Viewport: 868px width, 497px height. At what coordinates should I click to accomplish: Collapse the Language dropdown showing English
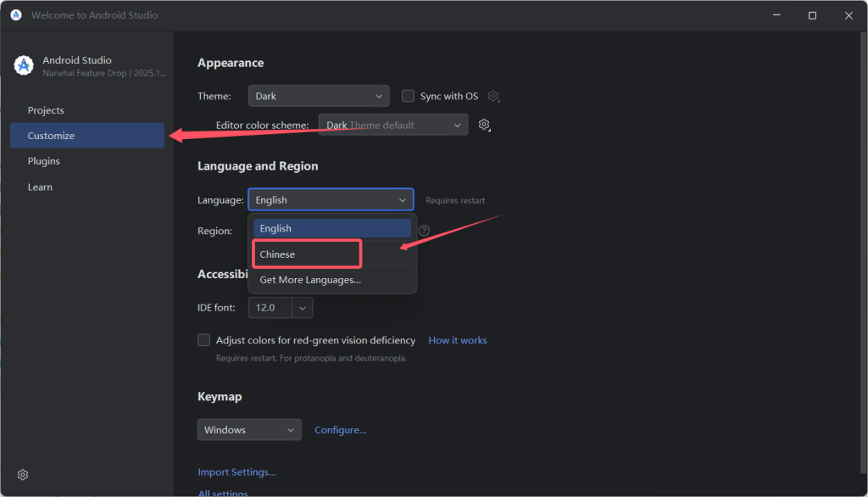pos(331,199)
